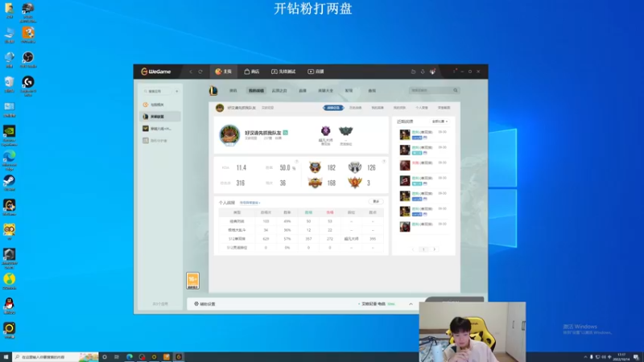Image resolution: width=644 pixels, height=362 pixels.
Task: Open the red defeat match entry
Action: [x=423, y=165]
